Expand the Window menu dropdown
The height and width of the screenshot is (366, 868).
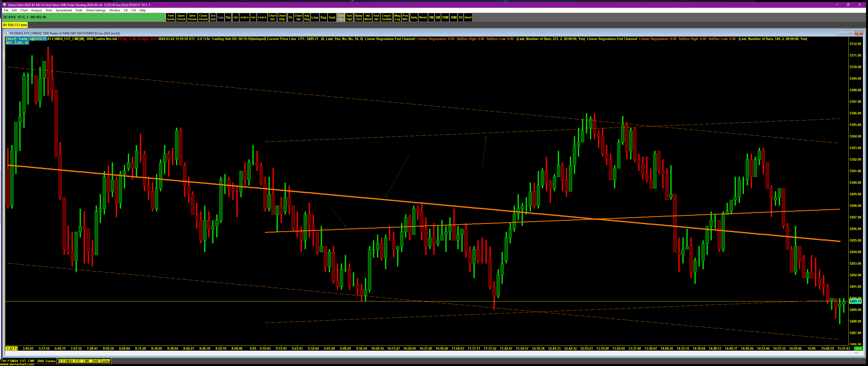115,11
